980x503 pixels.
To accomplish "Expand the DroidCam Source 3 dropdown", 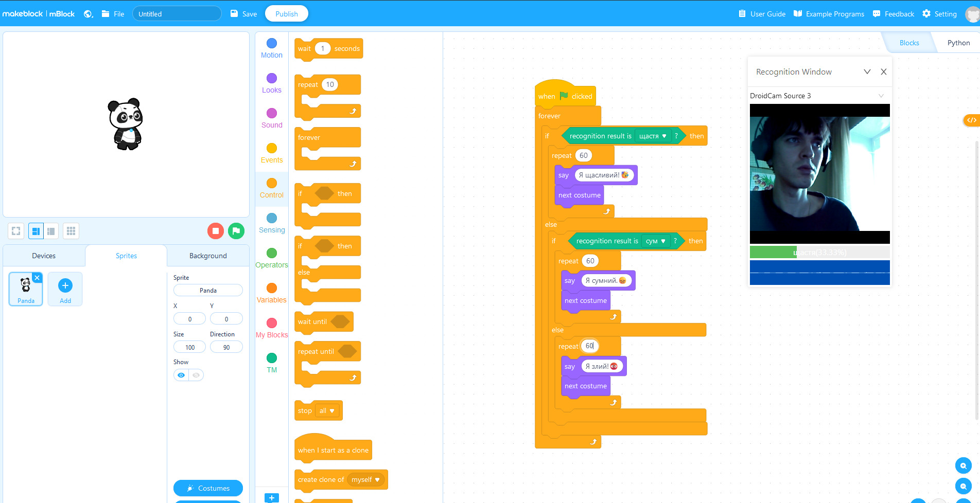I will coord(881,96).
